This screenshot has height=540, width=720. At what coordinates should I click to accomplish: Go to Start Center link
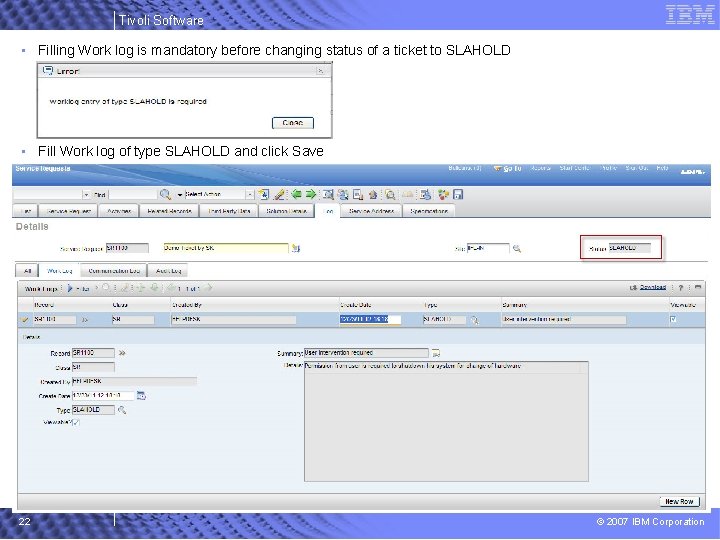[574, 168]
